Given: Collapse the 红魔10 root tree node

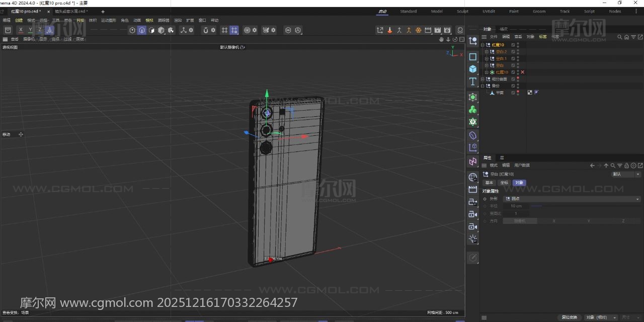Looking at the screenshot, I should (482, 45).
